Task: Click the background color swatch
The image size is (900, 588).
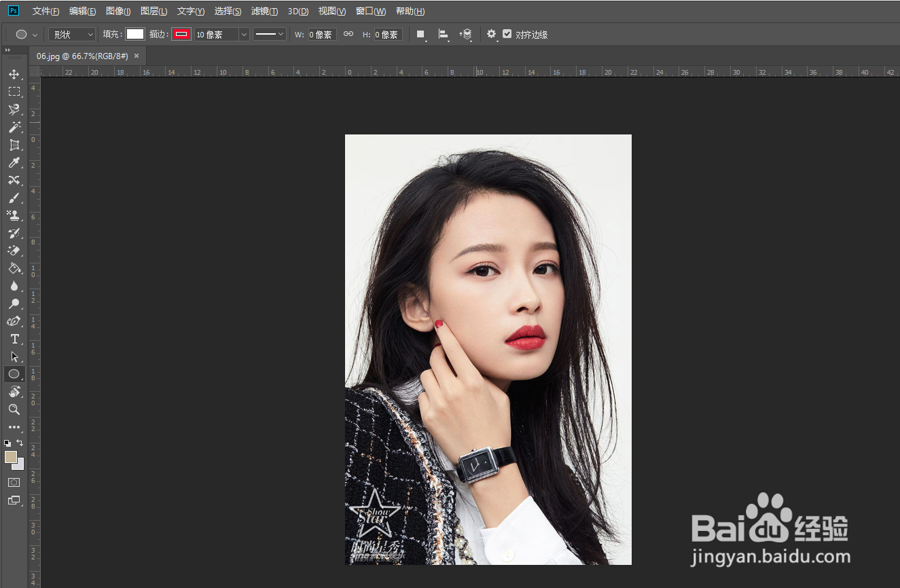Action: coord(20,466)
